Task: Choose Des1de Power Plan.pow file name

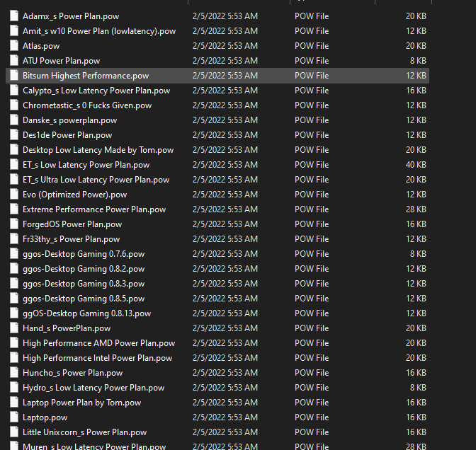Action: 67,135
